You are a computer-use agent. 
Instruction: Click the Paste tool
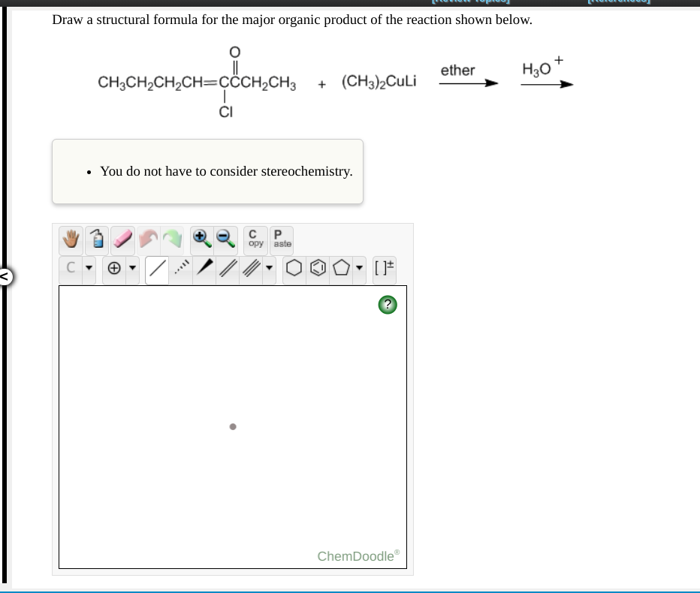(x=279, y=239)
